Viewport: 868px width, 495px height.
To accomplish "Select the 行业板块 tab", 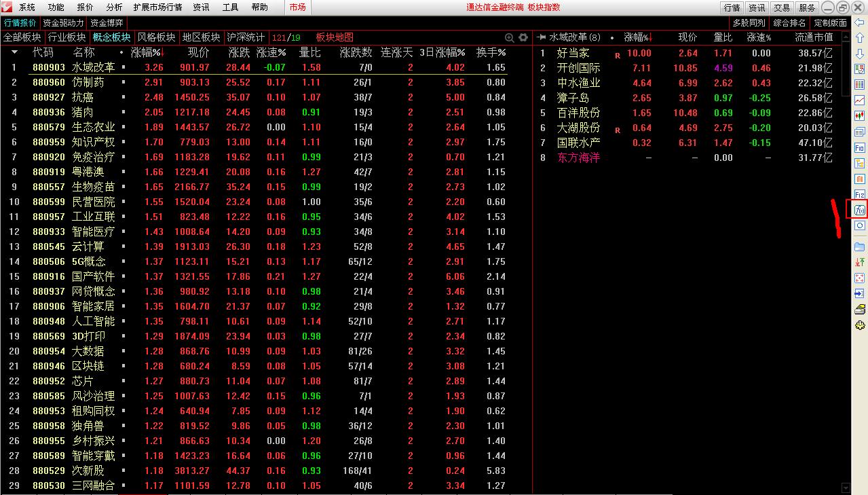I will (x=67, y=37).
